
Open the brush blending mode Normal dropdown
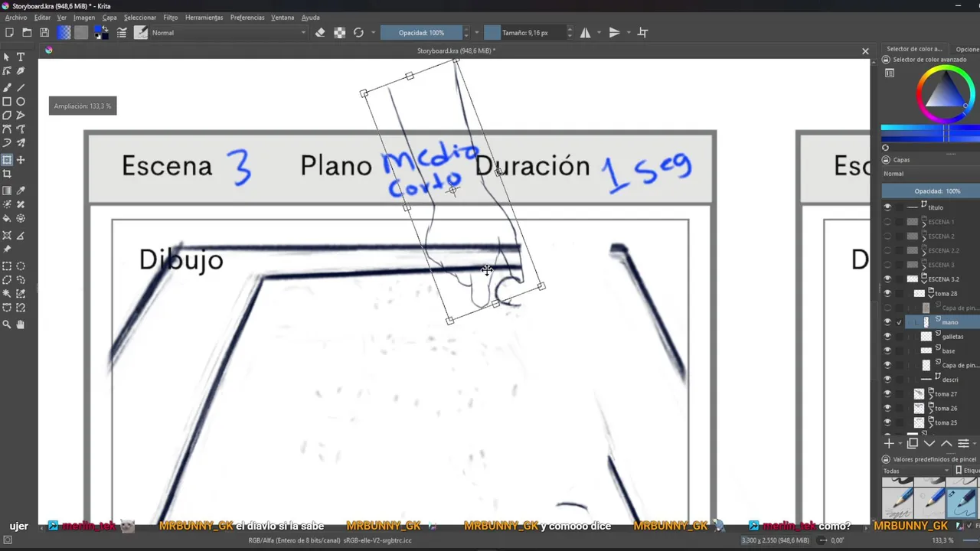click(x=228, y=33)
